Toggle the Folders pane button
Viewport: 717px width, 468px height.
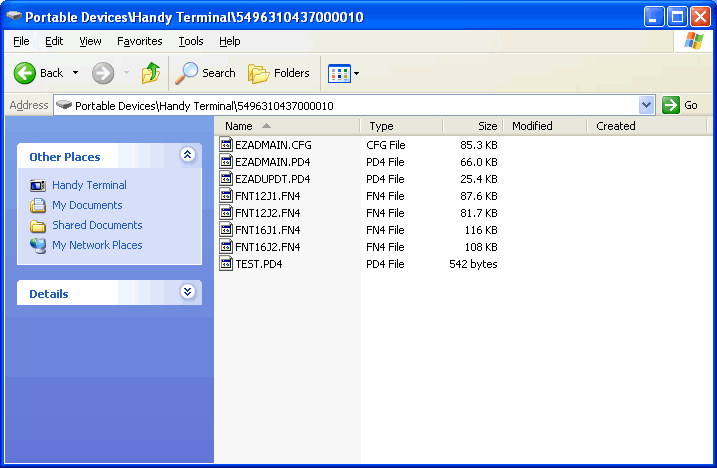coord(278,73)
